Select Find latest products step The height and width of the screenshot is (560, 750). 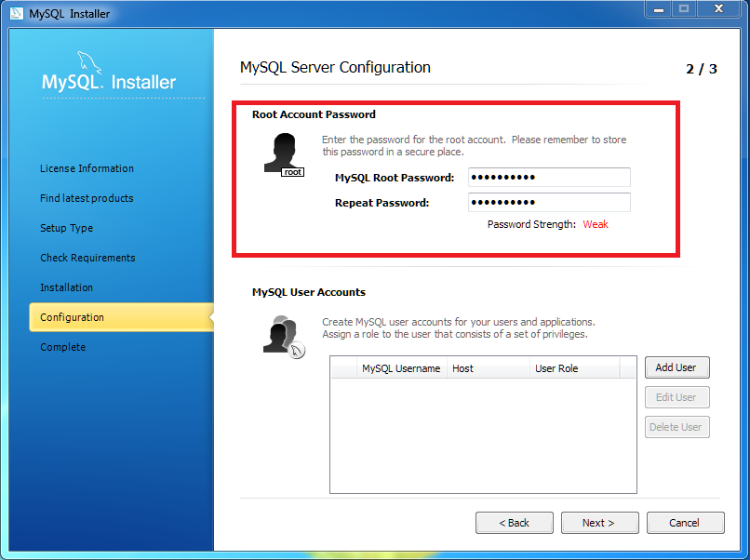87,198
